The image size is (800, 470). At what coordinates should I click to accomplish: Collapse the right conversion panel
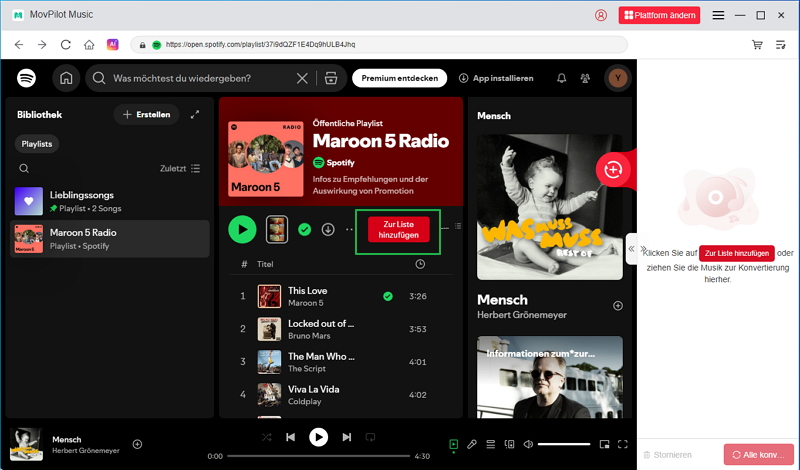(631, 250)
